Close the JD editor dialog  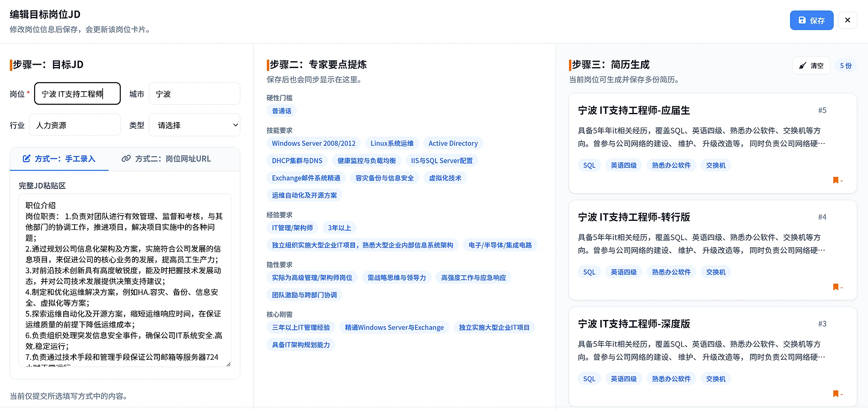coord(847,20)
